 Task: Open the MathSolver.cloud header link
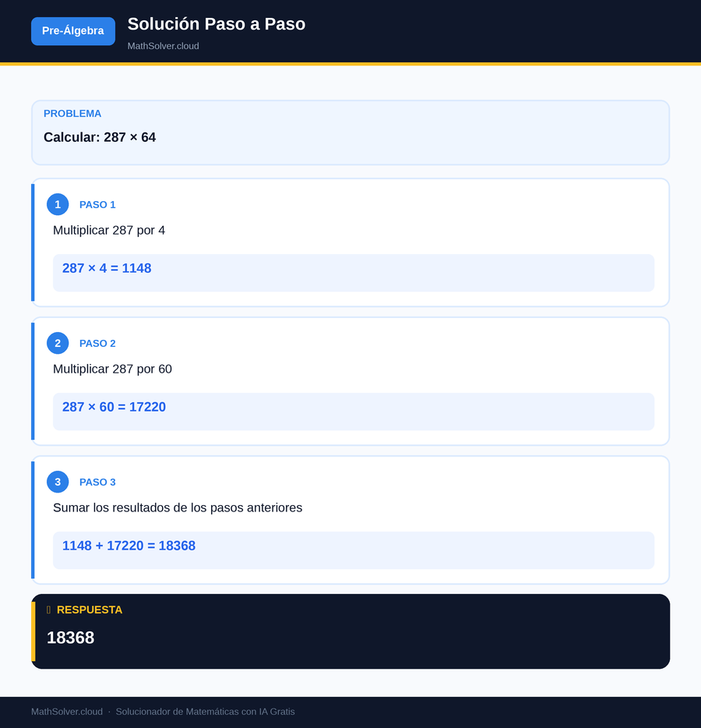click(164, 46)
